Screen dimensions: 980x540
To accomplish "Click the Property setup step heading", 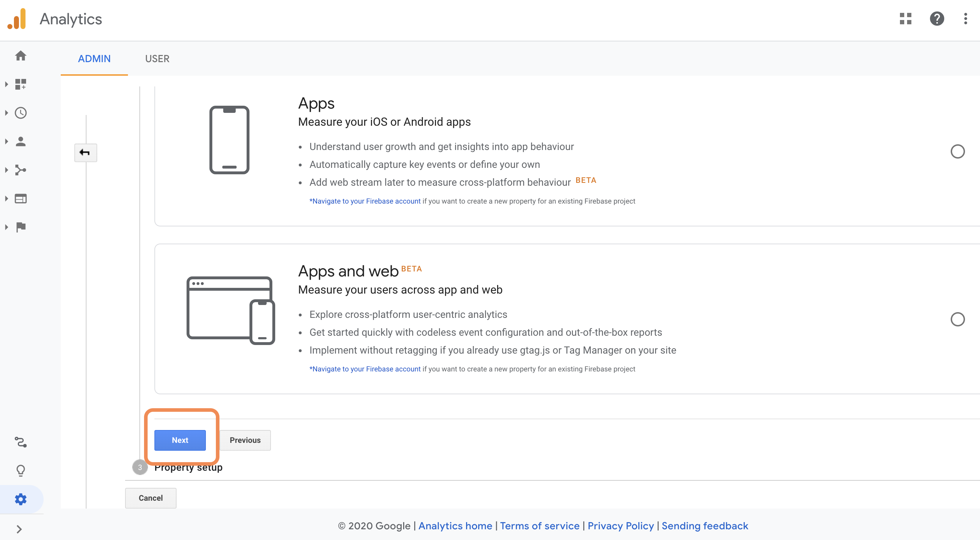I will pos(188,467).
